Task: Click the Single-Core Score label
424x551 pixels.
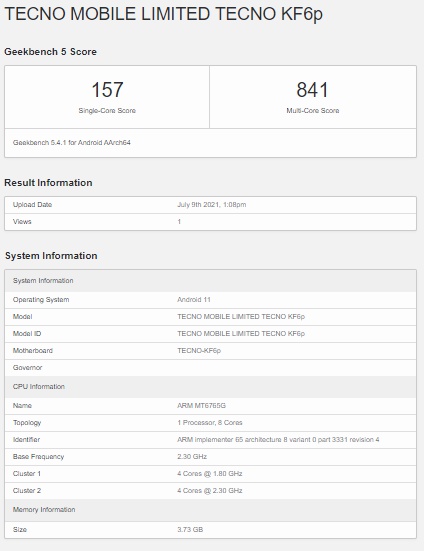Action: point(107,110)
